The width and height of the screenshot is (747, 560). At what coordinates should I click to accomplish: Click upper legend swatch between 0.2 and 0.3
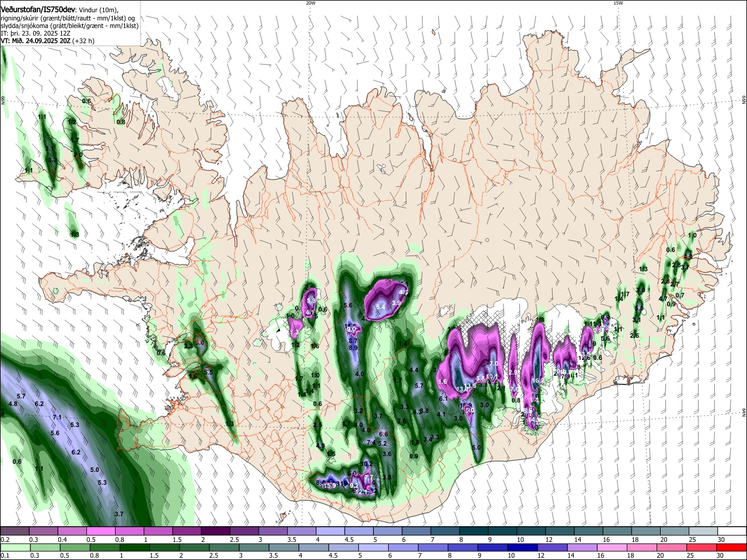[15, 531]
